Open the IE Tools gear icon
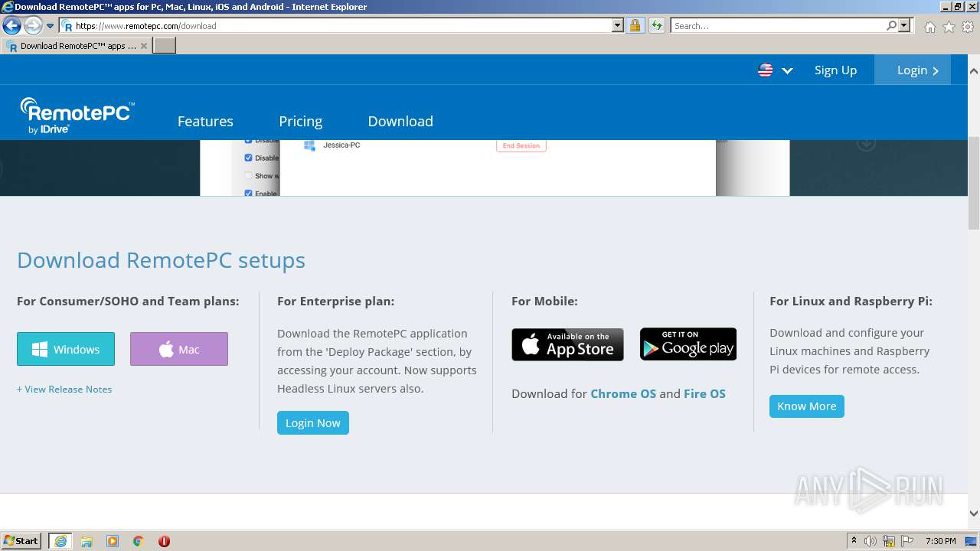This screenshot has height=551, width=980. pyautogui.click(x=969, y=27)
